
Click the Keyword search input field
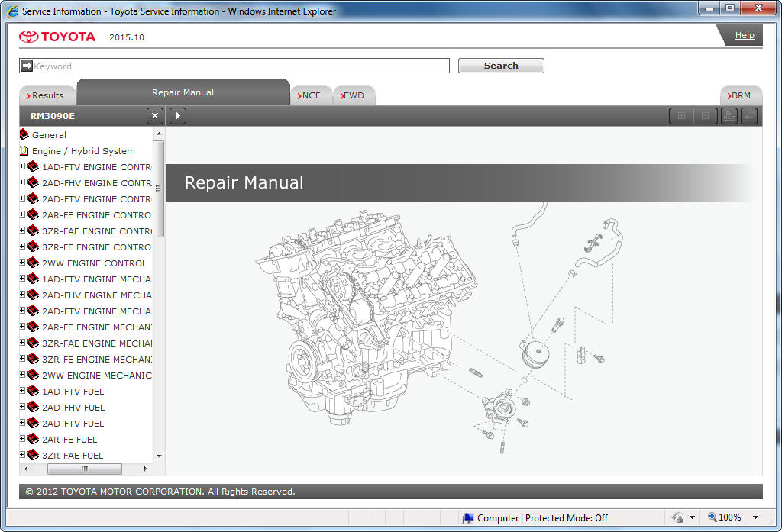point(234,66)
